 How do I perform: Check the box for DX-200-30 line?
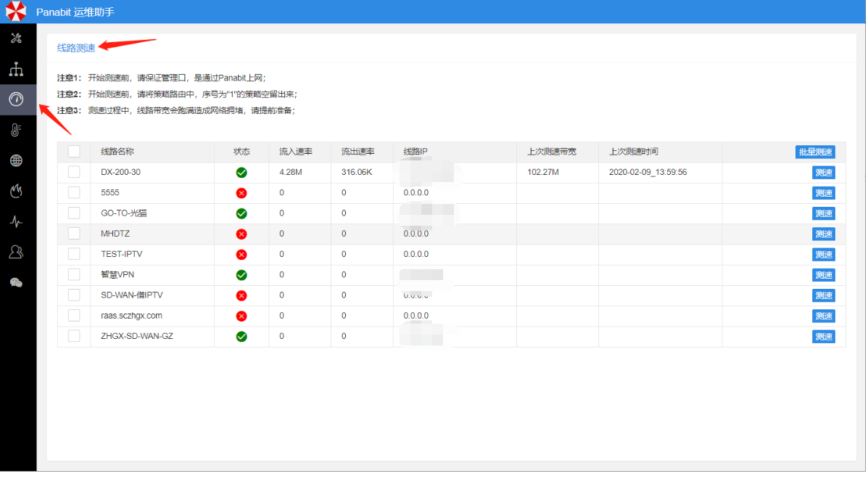tap(74, 172)
